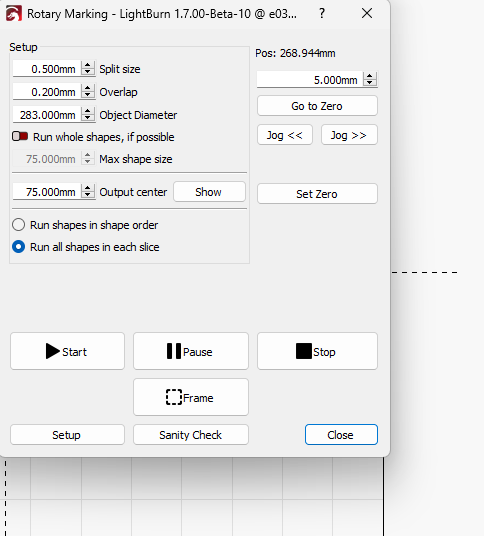Screen dimensions: 484x536
Task: Click the LightBurn logo in title bar
Action: click(14, 14)
